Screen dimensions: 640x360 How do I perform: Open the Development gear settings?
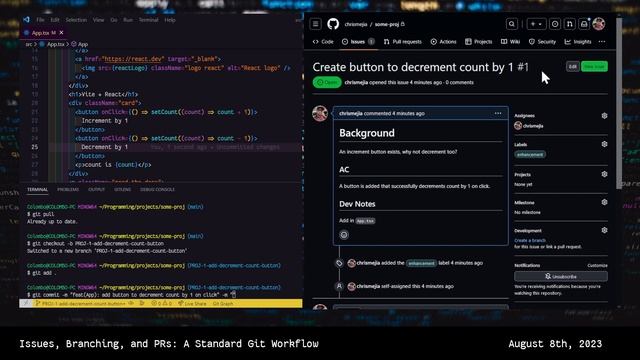point(604,230)
